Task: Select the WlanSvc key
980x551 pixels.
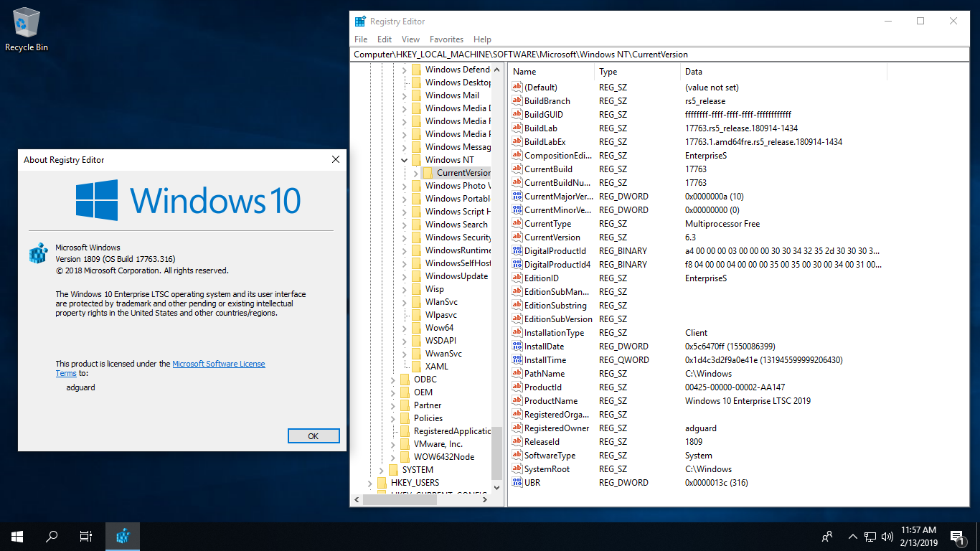Action: (441, 301)
